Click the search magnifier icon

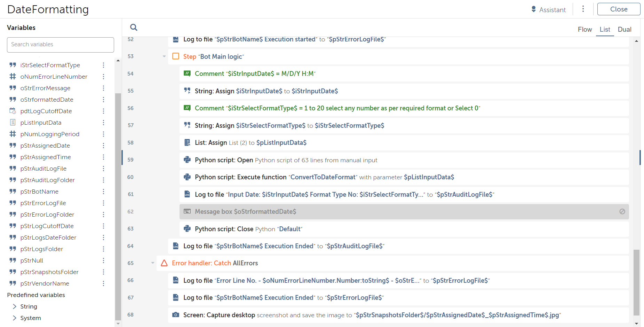(134, 27)
